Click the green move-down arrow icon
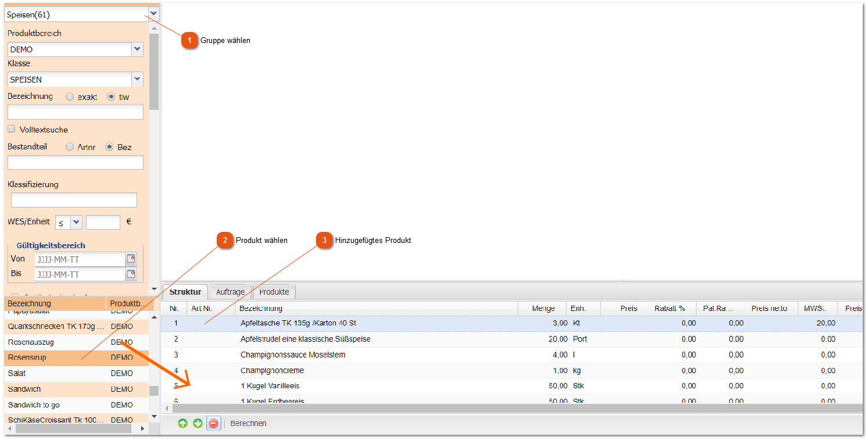Screen dimensions: 868x440 pos(198,424)
